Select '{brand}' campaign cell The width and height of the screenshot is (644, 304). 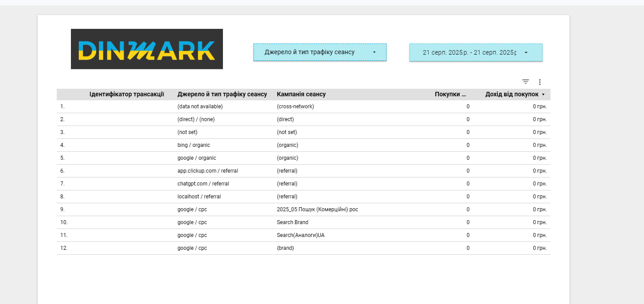pos(285,248)
